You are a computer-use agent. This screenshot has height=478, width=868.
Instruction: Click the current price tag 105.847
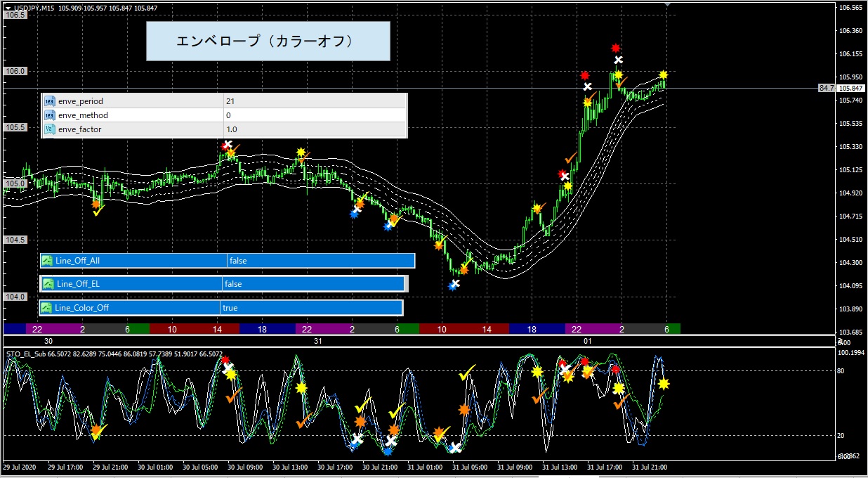coord(850,89)
